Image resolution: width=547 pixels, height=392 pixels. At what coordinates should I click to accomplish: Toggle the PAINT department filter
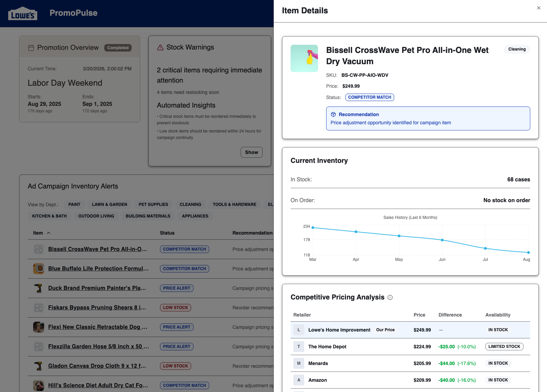click(x=74, y=204)
